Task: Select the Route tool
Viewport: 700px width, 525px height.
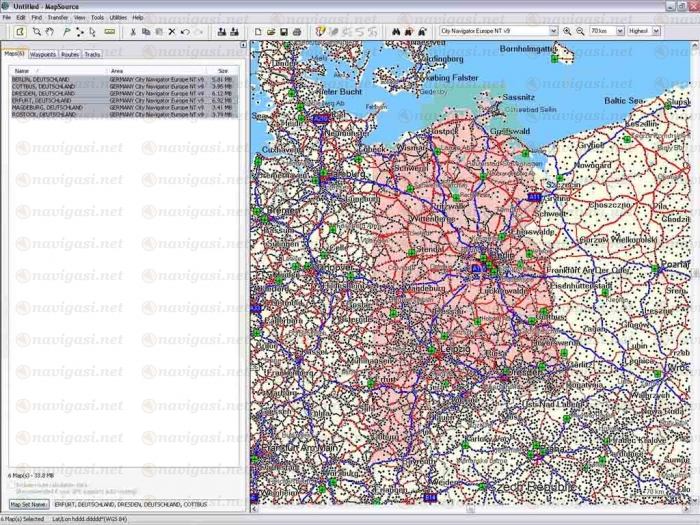Action: tap(80, 32)
